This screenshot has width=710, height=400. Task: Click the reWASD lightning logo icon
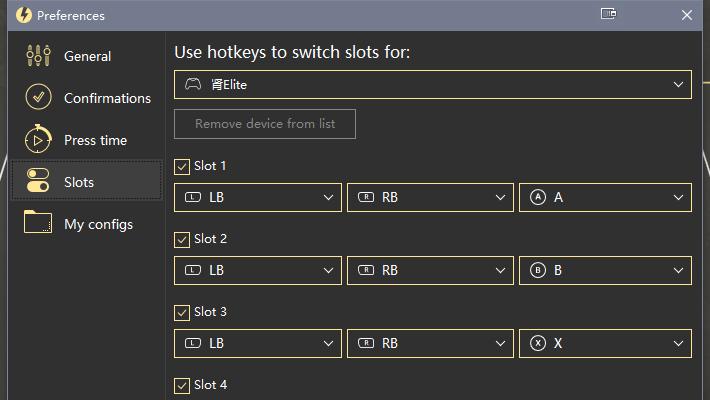24,15
